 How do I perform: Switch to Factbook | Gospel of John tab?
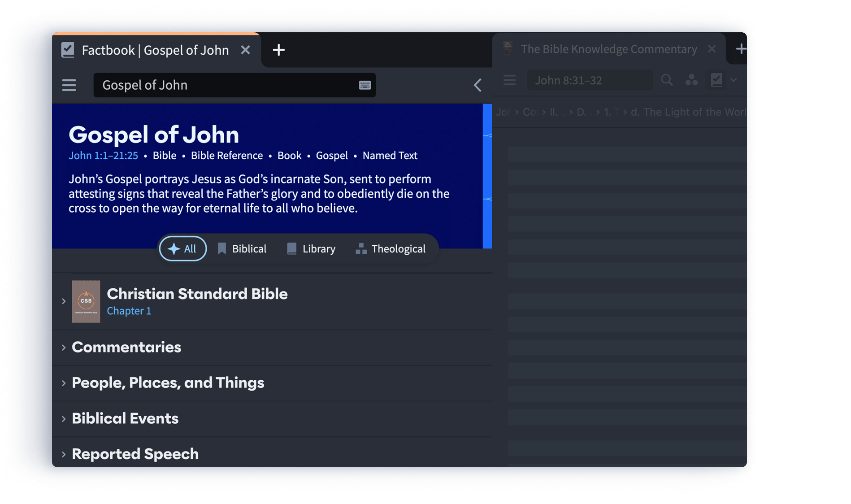[155, 50]
